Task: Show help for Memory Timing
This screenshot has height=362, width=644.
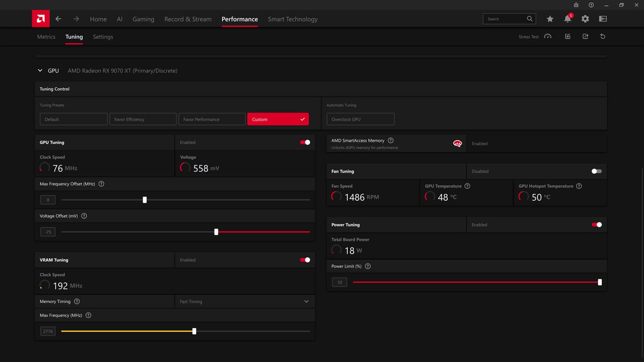Action: click(77, 301)
